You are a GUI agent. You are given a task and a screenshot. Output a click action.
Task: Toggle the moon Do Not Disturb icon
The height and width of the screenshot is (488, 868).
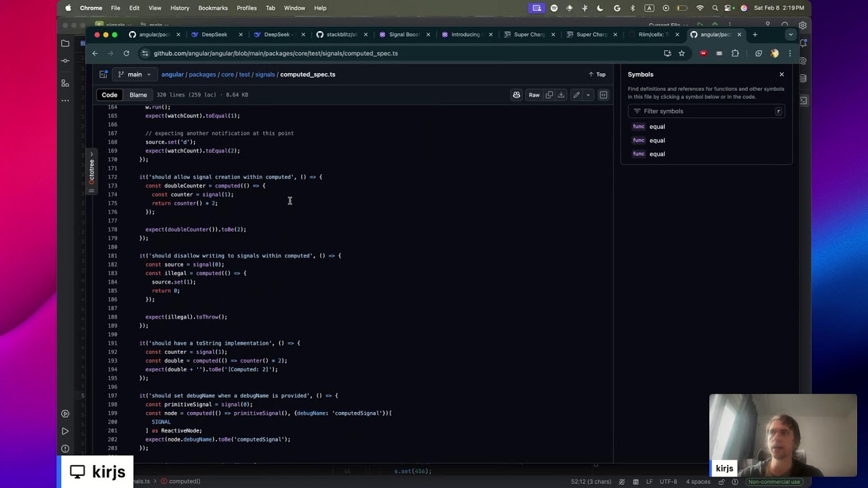600,8
